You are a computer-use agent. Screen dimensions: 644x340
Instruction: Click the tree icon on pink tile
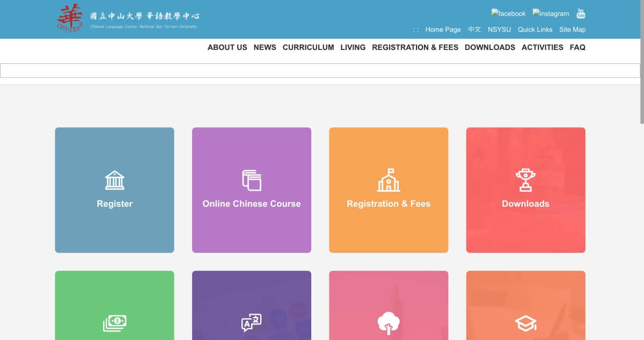point(389,323)
